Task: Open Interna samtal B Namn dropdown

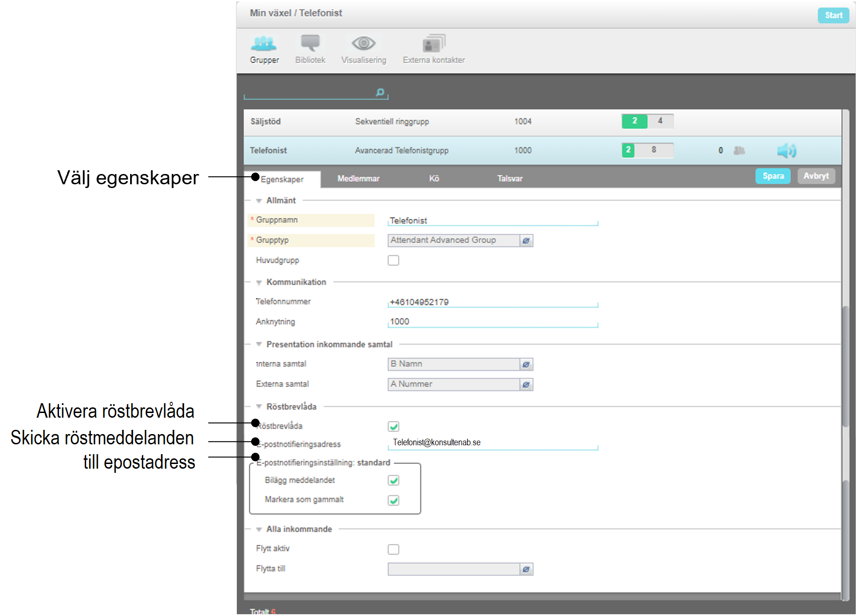Action: pos(460,364)
